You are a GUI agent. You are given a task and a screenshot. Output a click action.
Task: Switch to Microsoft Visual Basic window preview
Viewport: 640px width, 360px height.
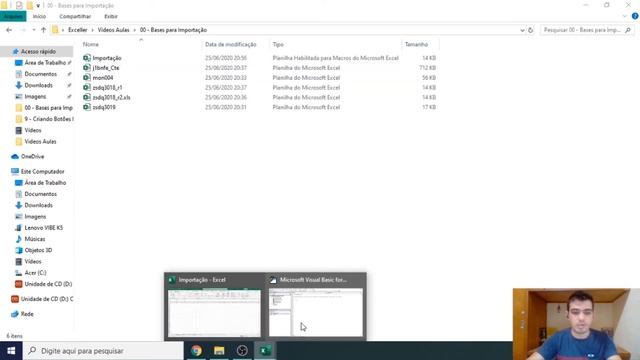(x=316, y=307)
